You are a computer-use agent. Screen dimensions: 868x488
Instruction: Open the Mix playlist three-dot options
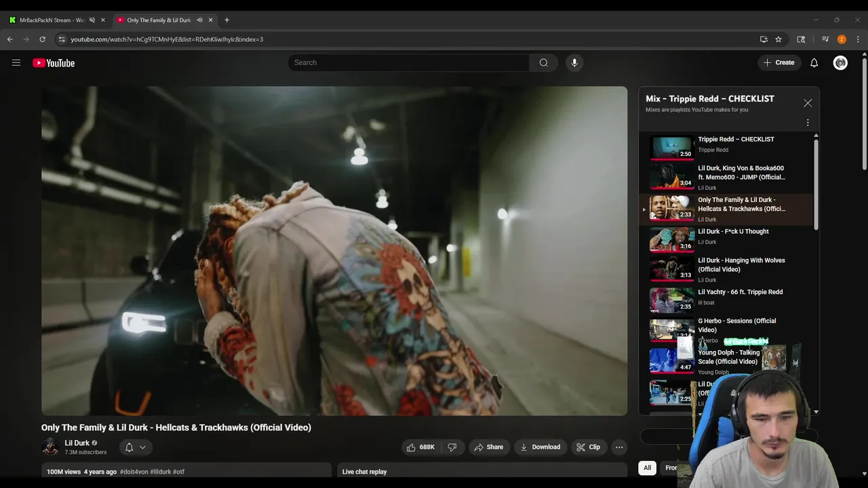pos(808,123)
